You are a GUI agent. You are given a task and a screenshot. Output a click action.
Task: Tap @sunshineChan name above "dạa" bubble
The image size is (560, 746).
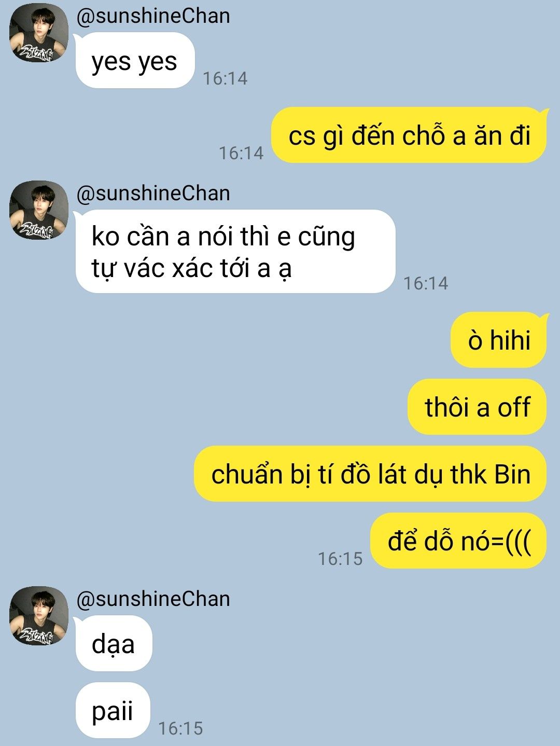[153, 599]
